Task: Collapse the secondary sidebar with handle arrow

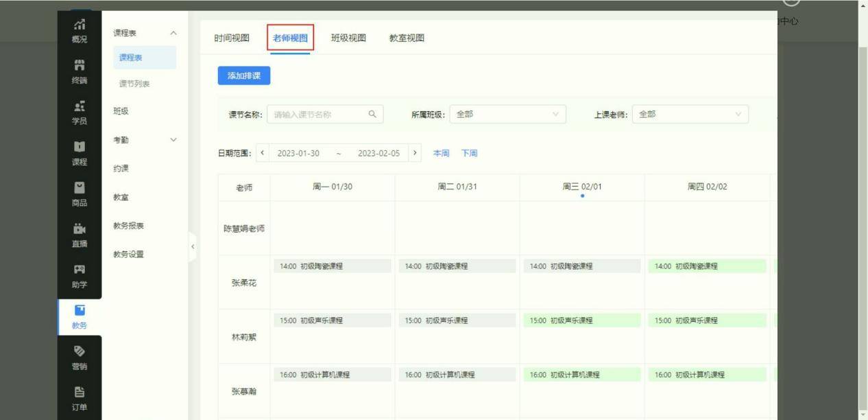Action: click(x=193, y=246)
